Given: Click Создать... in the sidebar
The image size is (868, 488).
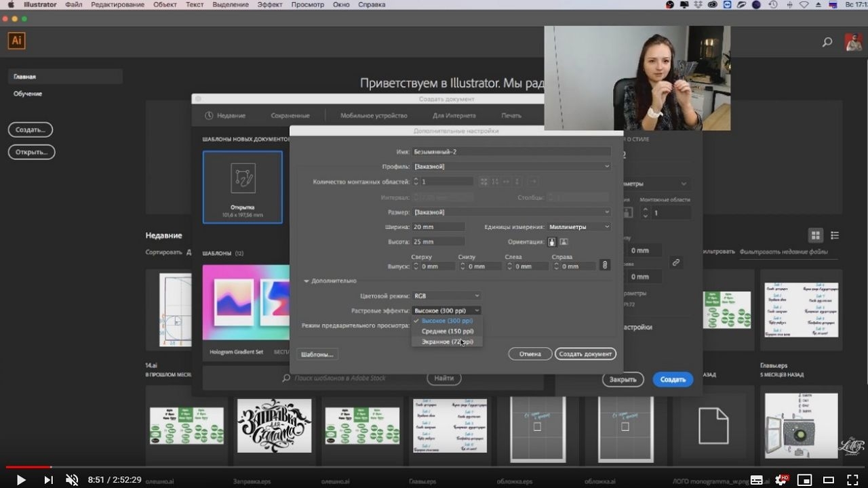Looking at the screenshot, I should click(x=31, y=129).
